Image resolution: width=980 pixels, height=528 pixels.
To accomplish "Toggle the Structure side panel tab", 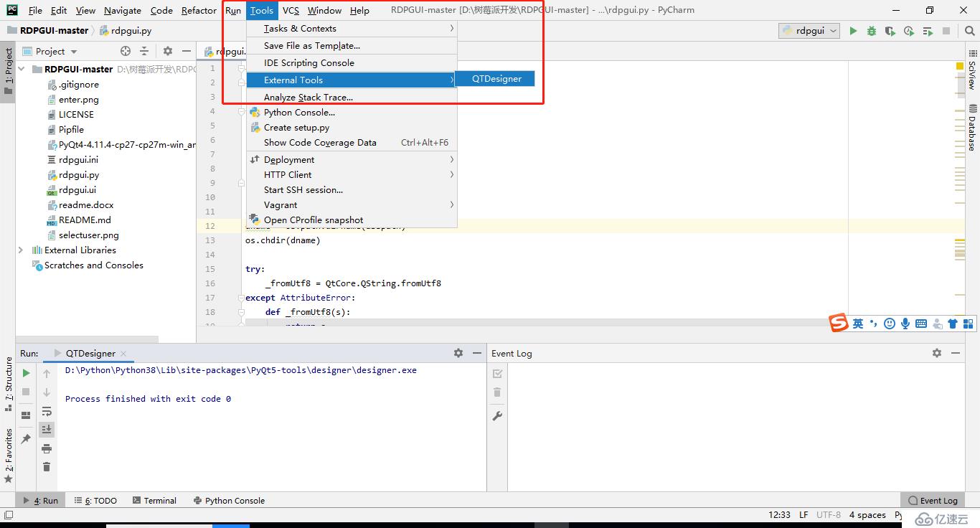I will click(8, 384).
